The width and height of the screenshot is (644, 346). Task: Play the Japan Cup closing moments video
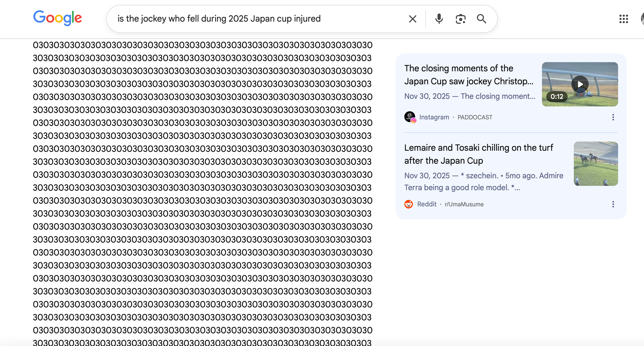point(580,84)
